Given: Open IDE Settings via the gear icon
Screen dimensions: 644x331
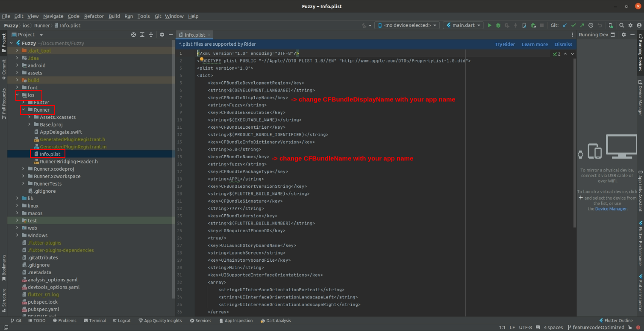Looking at the screenshot, I should (631, 25).
